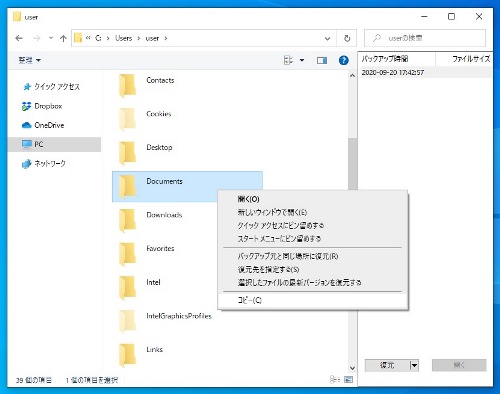Click the folder icon in address bar
Viewport: 500px width, 394px height.
coord(78,38)
